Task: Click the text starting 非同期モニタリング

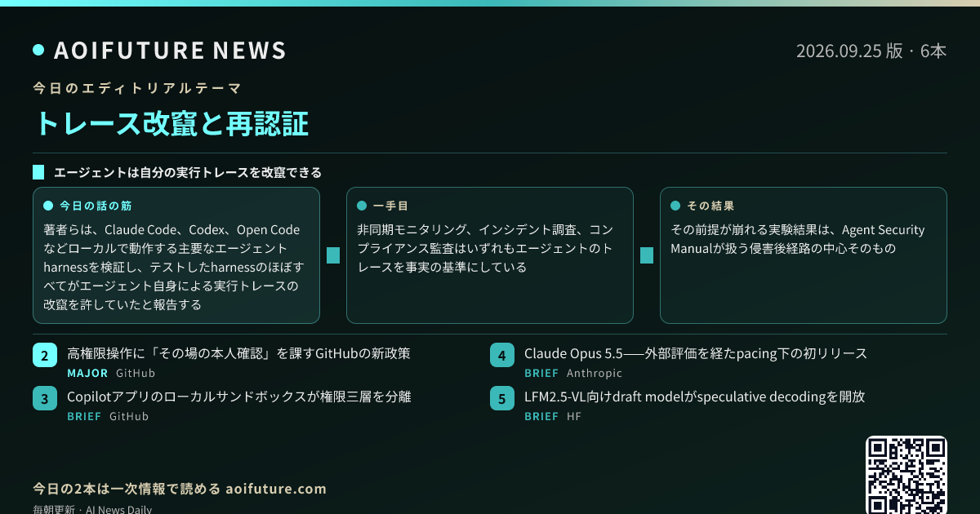Action: 485,248
